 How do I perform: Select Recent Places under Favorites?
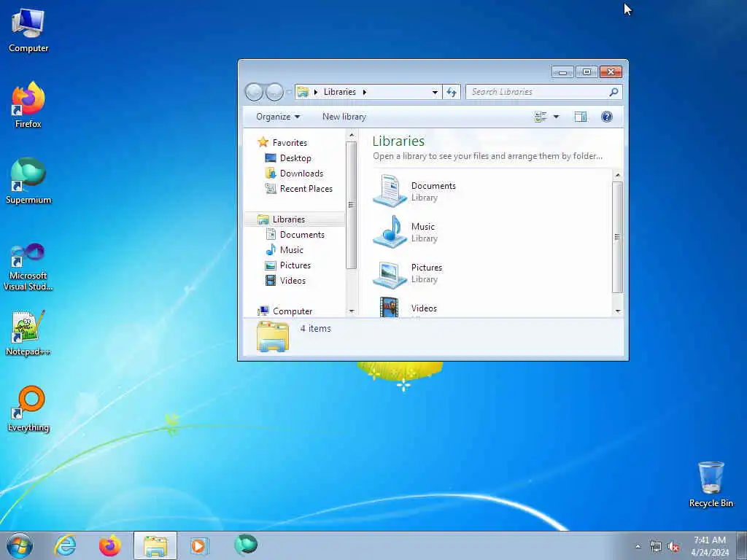[x=298, y=189]
